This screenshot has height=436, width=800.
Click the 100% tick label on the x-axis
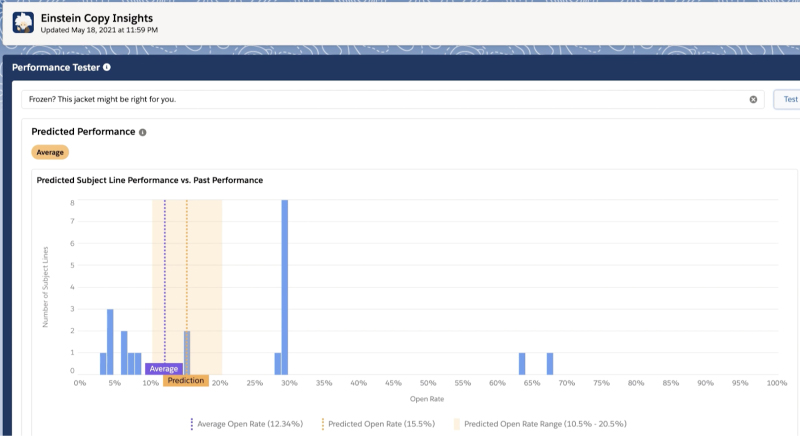coord(777,383)
